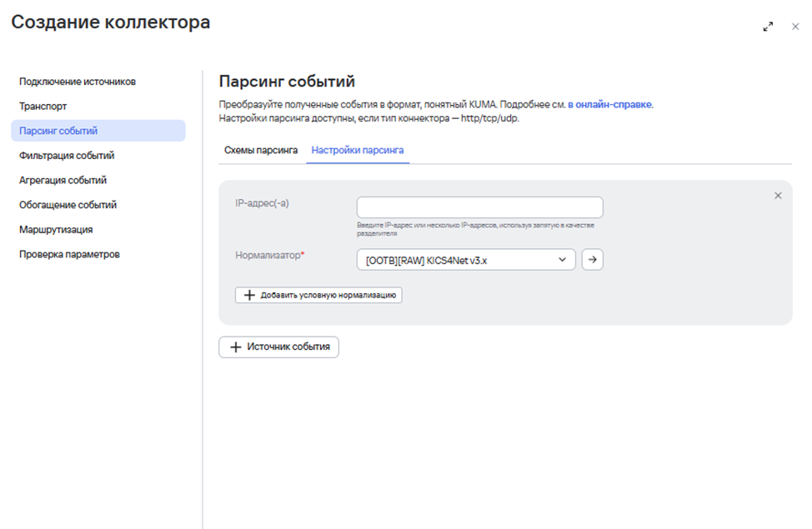Screen dimensions: 812x529
Task: Open the normalizer details arrow icon
Action: pos(594,259)
